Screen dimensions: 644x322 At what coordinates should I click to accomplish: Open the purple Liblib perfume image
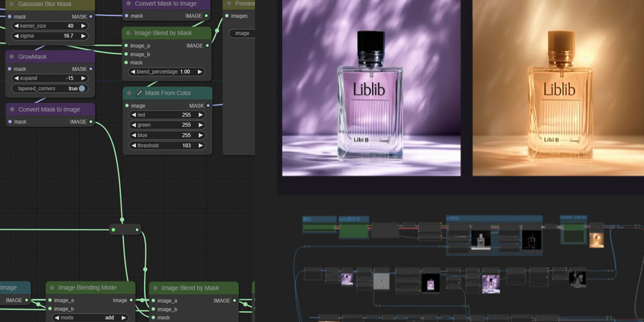click(x=372, y=88)
